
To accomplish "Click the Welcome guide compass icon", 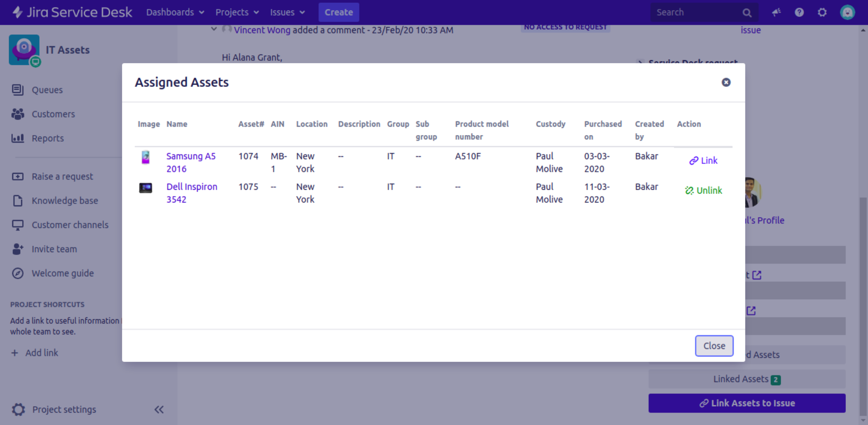I will [18, 273].
